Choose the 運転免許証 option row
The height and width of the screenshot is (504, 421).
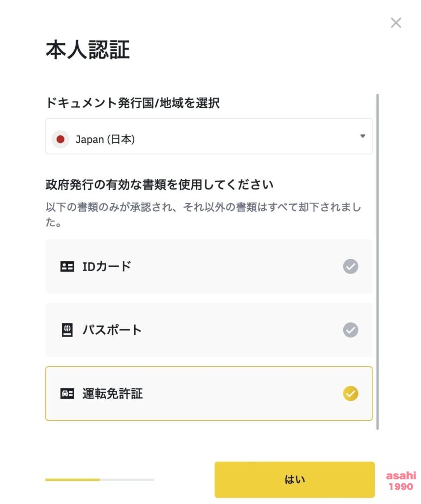tap(209, 393)
